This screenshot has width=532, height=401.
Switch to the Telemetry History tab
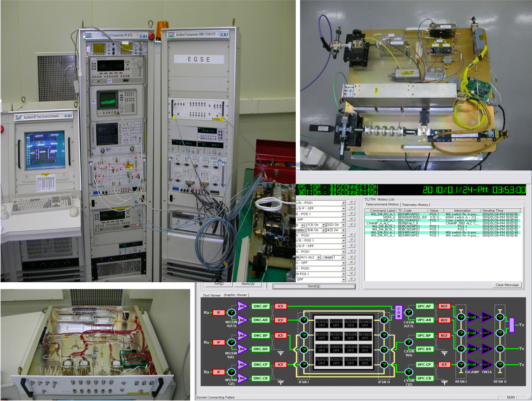coord(415,204)
